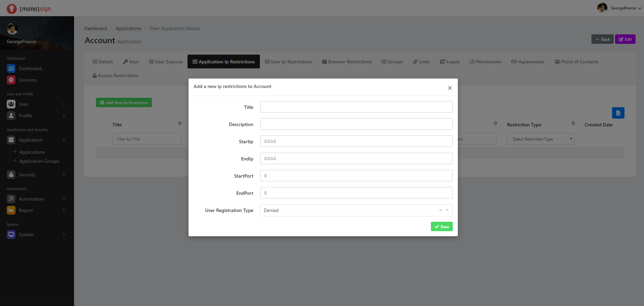Screen dimensions: 644x306
Task: Switch to User Ip Restrictions tab
Action: point(288,62)
